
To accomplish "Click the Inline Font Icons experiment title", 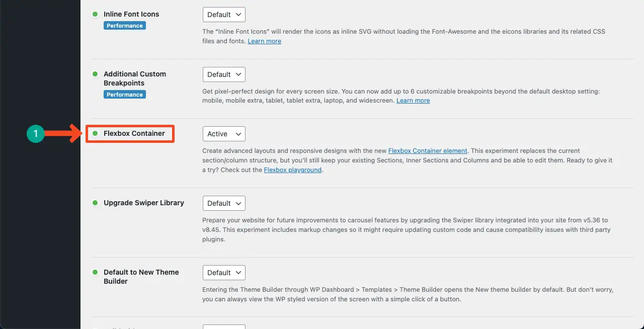I will click(x=131, y=14).
